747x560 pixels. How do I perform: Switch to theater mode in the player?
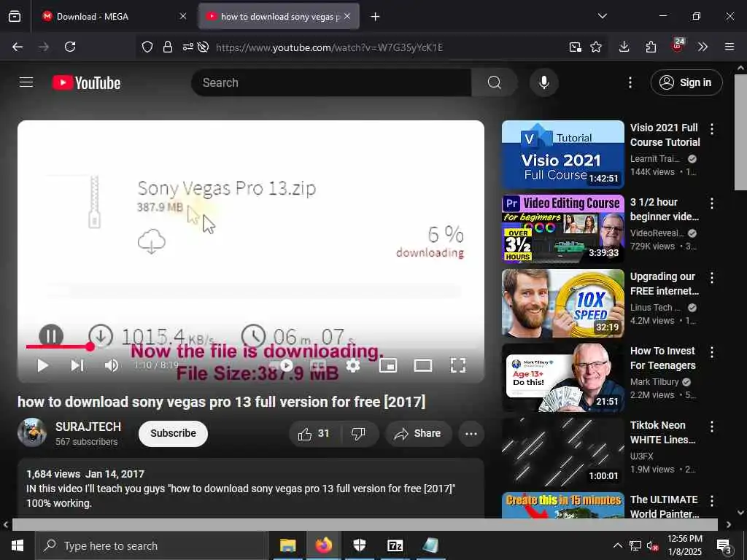point(422,365)
